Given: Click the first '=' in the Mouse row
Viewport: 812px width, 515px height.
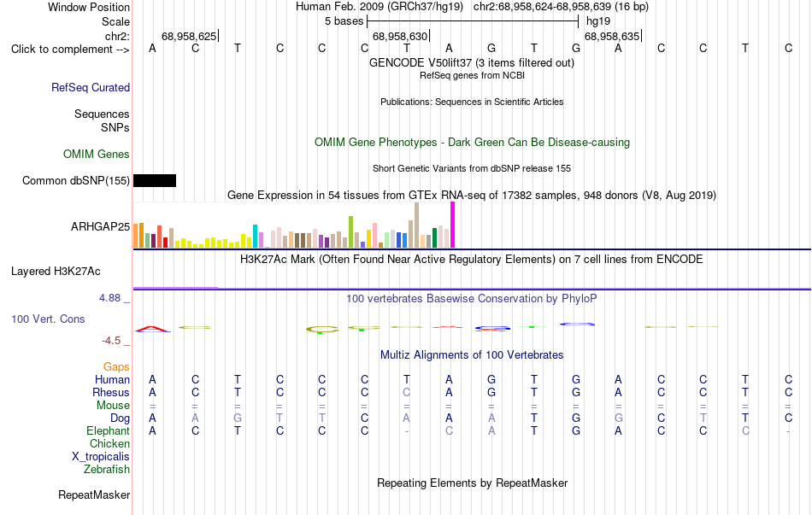Looking at the screenshot, I should coord(152,407).
